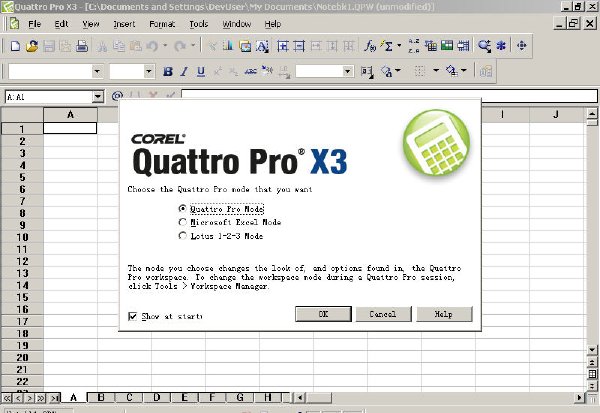The image size is (600, 413).
Task: Open the File menu
Action: tap(34, 24)
